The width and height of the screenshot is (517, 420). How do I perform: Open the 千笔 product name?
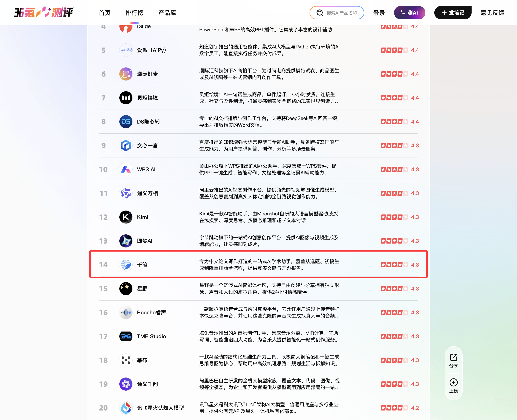click(x=142, y=265)
